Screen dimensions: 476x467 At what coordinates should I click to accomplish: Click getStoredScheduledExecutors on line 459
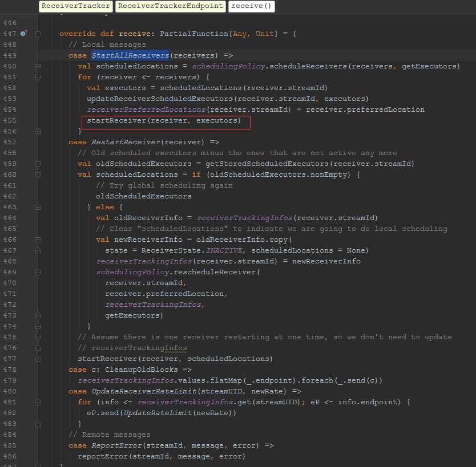click(x=267, y=164)
